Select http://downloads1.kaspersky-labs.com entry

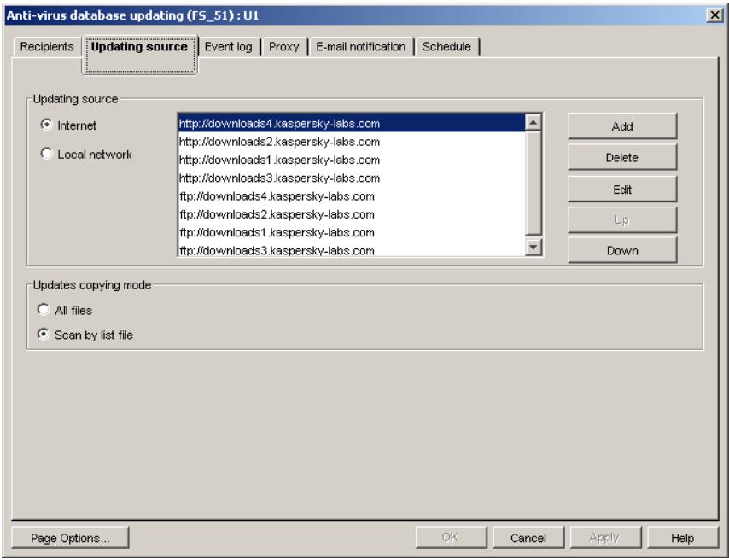click(352, 160)
